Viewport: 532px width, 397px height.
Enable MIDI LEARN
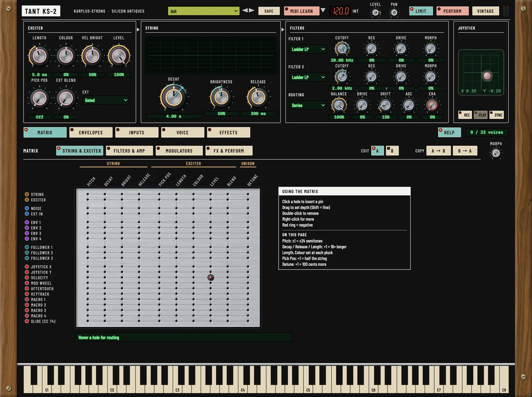tap(302, 11)
